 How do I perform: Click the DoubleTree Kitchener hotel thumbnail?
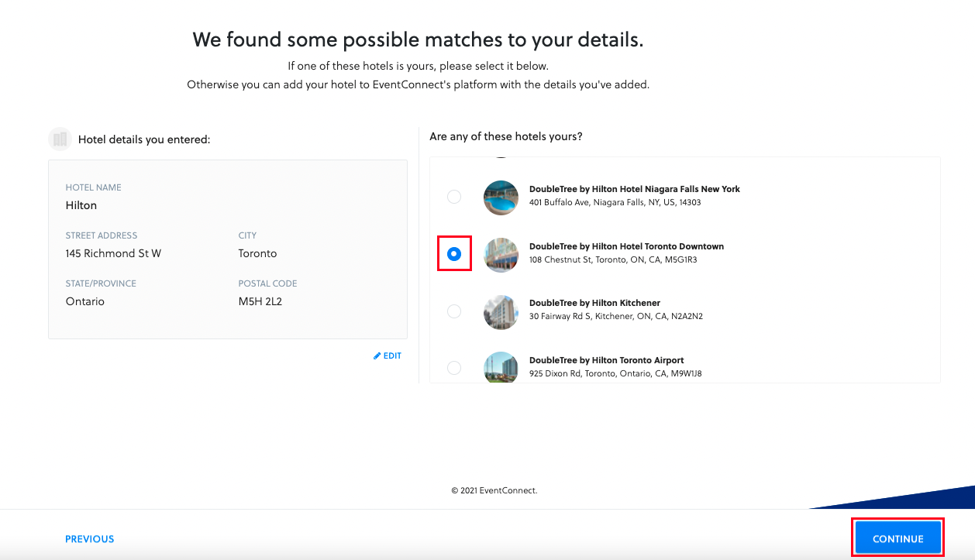click(x=500, y=311)
